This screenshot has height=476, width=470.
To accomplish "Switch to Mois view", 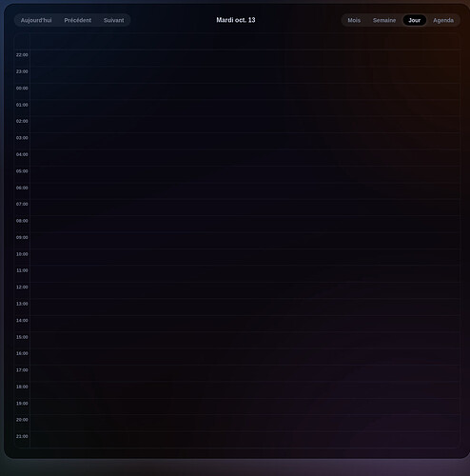I will click(354, 20).
